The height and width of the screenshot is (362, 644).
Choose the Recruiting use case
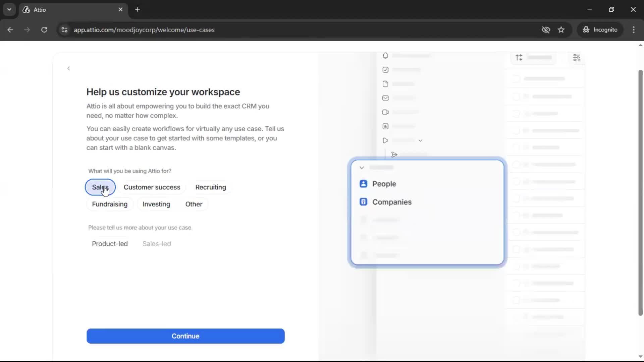click(211, 187)
